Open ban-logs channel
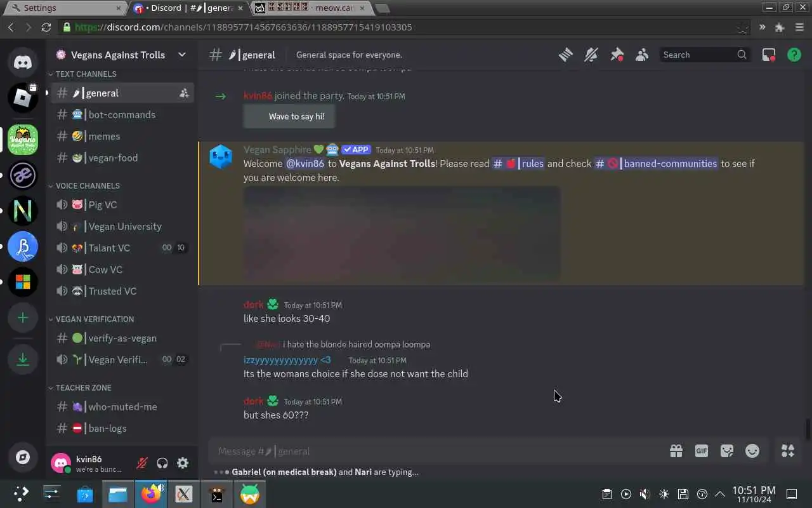 point(122,429)
